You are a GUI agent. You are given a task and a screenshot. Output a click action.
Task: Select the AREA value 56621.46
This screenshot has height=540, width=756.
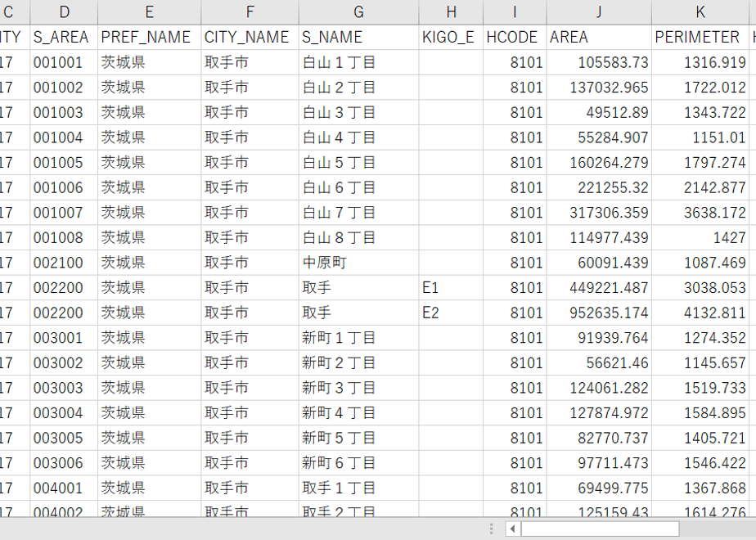coord(599,363)
